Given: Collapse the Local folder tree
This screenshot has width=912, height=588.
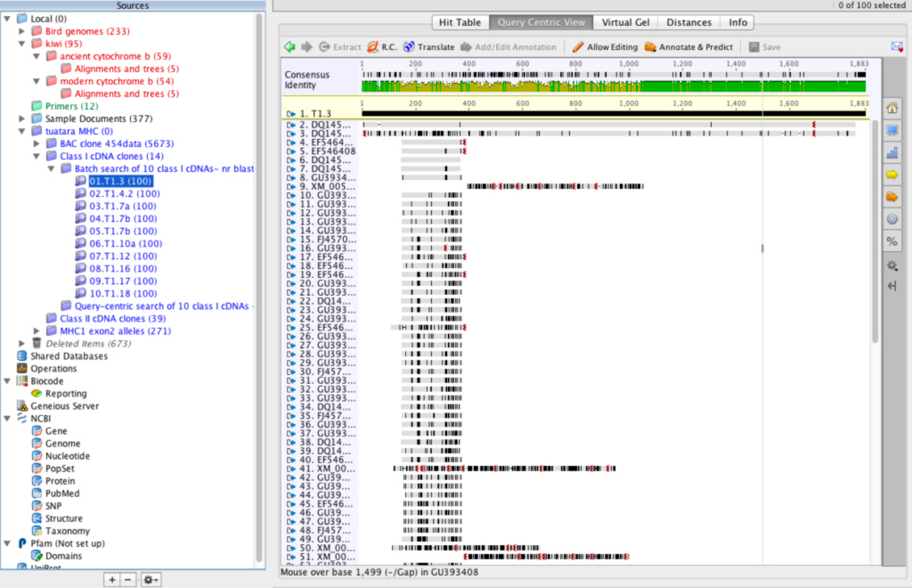Looking at the screenshot, I should click(7, 19).
